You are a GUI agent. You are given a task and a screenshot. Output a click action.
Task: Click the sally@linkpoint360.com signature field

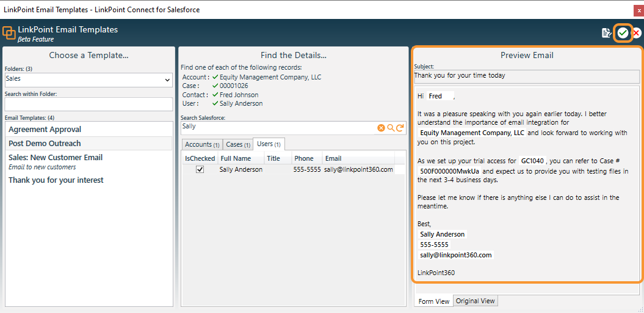[x=456, y=255]
